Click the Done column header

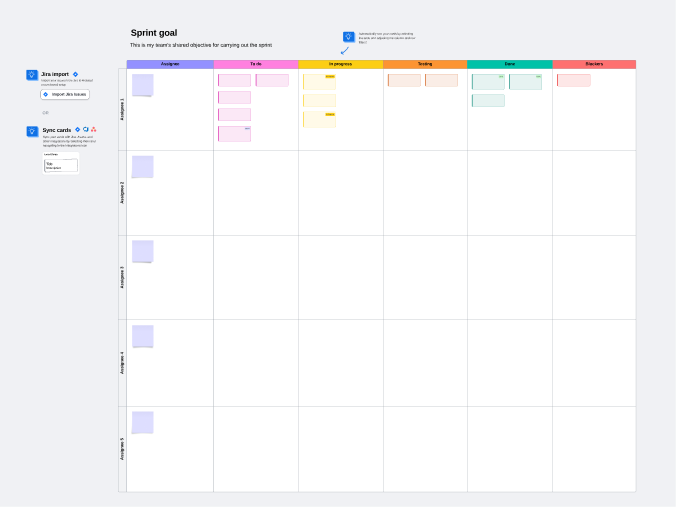[x=510, y=64]
